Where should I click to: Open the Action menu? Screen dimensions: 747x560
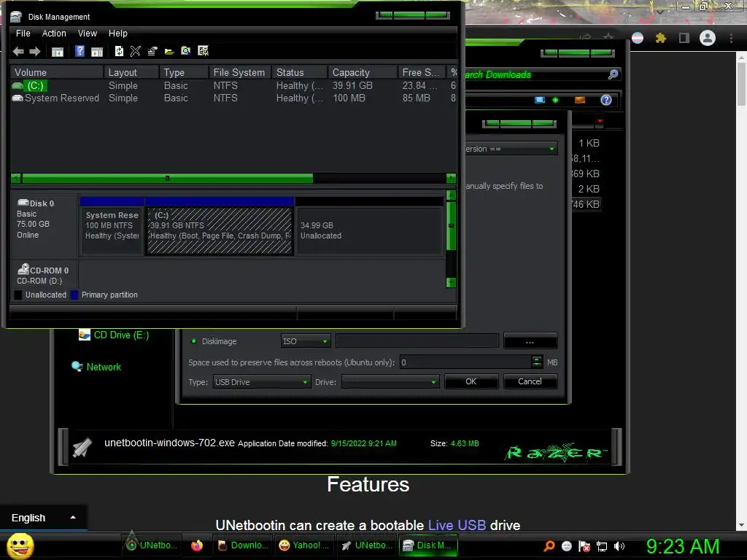tap(54, 34)
